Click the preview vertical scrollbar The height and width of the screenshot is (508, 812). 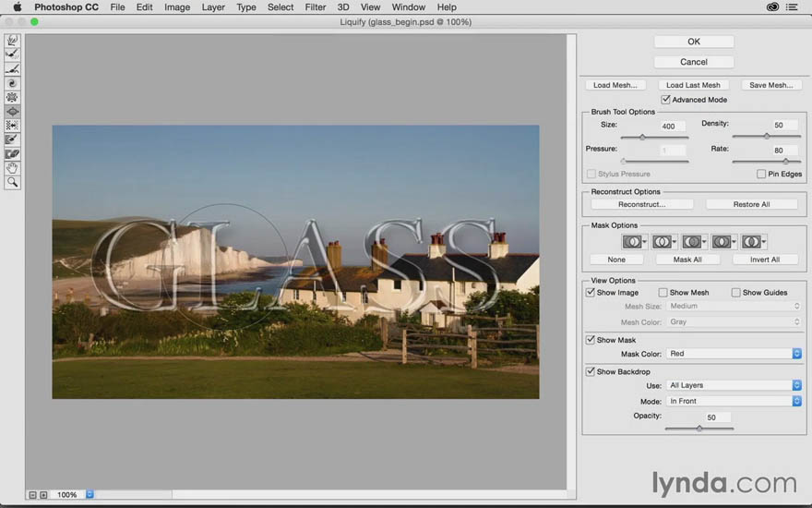[x=571, y=261]
